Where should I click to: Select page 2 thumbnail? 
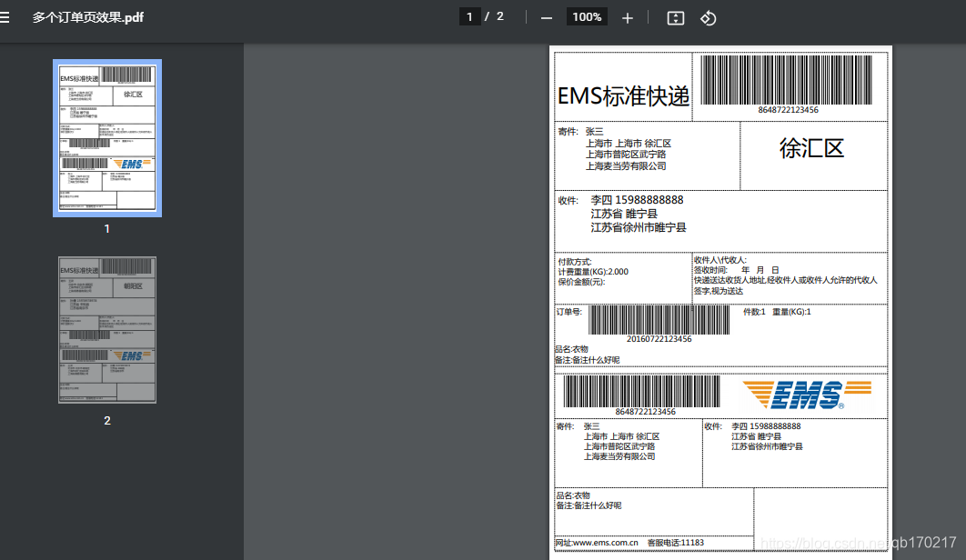coord(107,330)
